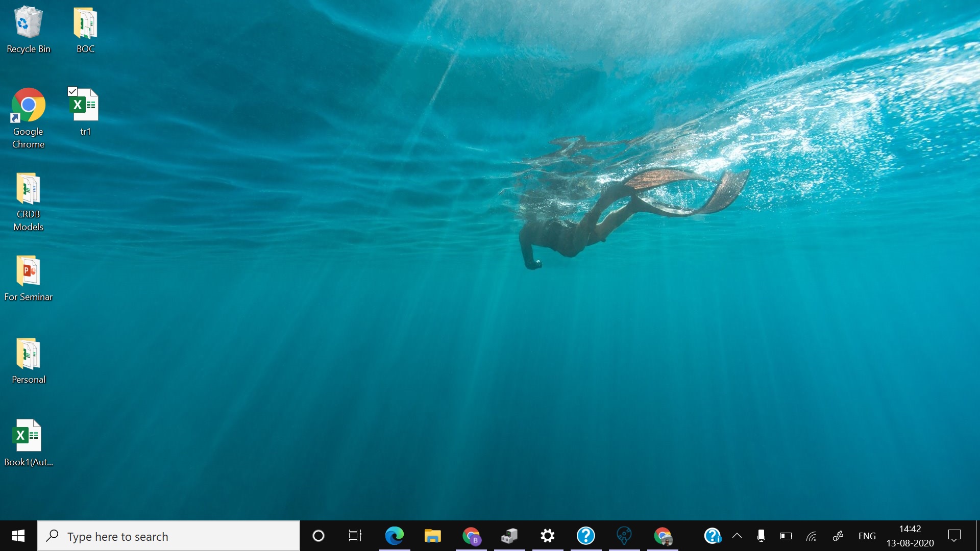The image size is (980, 551).
Task: Switch to Chrome with photo profile badge
Action: [x=663, y=536]
